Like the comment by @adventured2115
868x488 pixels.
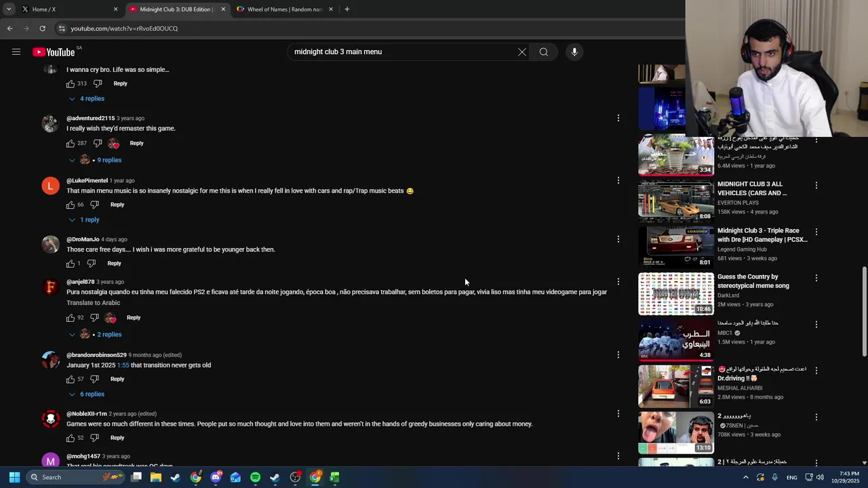(x=71, y=143)
